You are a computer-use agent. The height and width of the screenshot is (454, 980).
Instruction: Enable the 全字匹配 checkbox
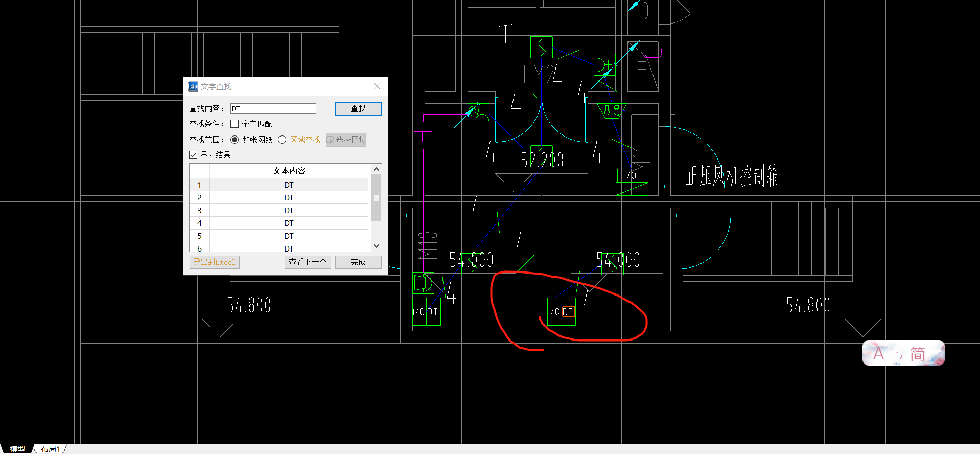tap(235, 124)
